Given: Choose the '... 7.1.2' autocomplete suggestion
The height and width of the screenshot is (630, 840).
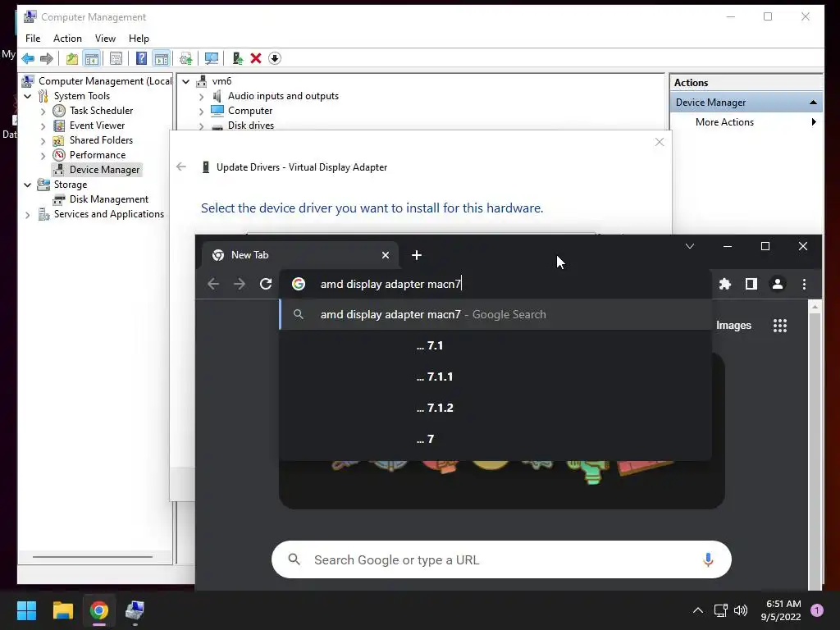Looking at the screenshot, I should click(x=496, y=408).
